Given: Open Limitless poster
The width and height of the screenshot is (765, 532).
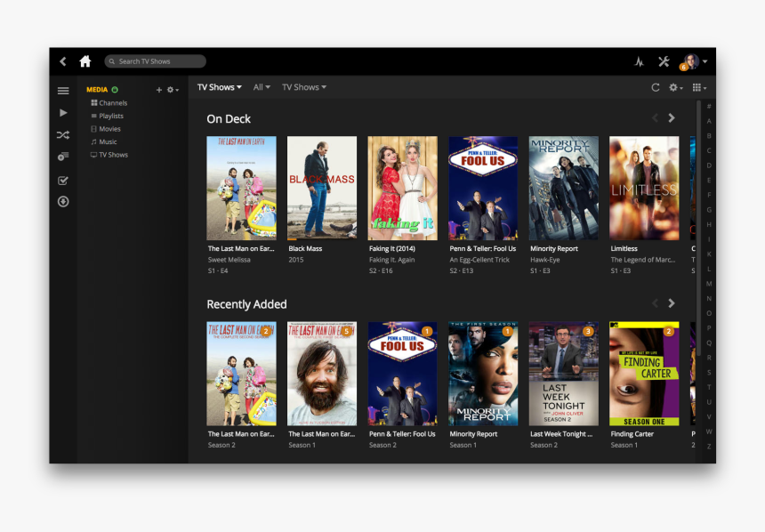Looking at the screenshot, I should pos(644,188).
